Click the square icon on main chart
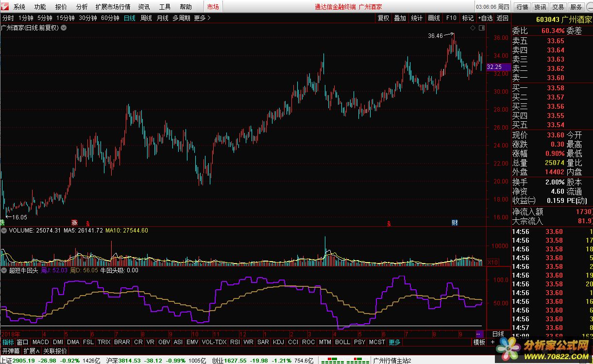Image resolution: width=593 pixels, height=364 pixels. (482, 28)
